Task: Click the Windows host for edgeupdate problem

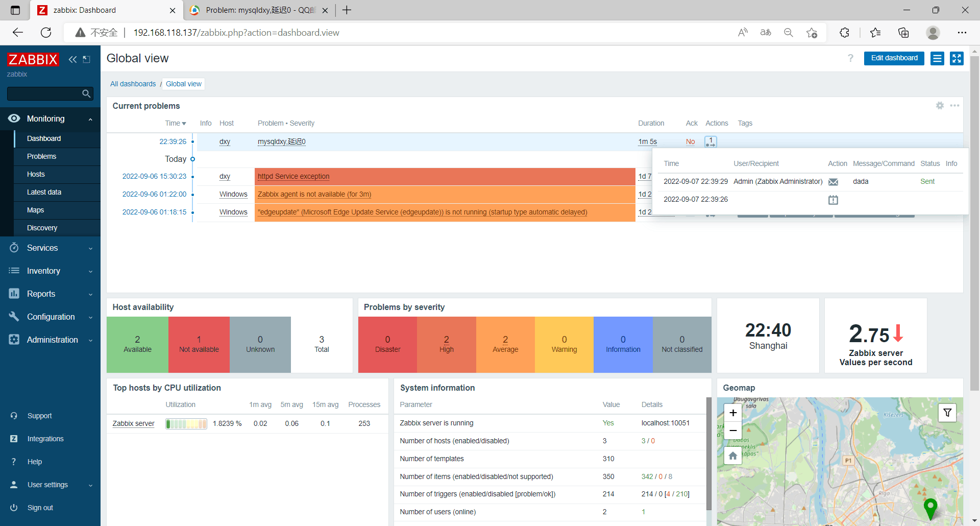Action: 233,212
